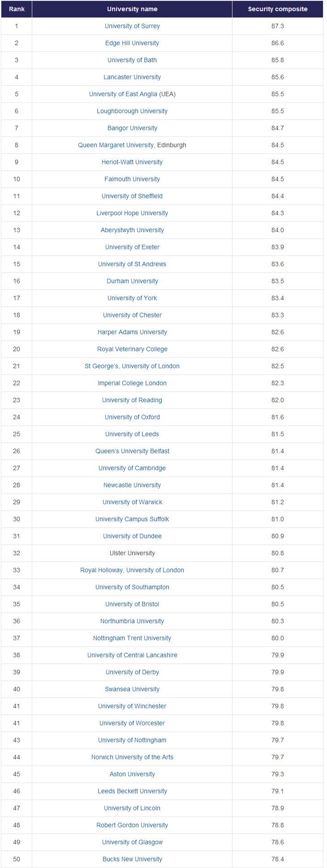Visit Royal Holloway, University of London link

coord(132,570)
